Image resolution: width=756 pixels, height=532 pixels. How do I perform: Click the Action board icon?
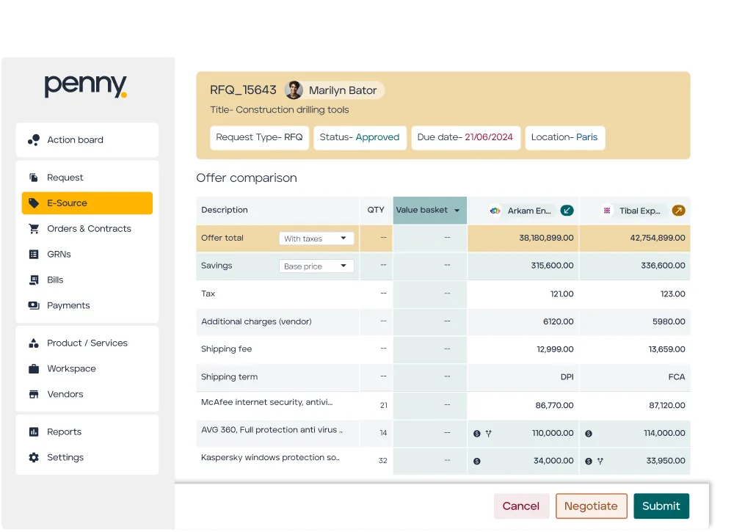pos(34,139)
